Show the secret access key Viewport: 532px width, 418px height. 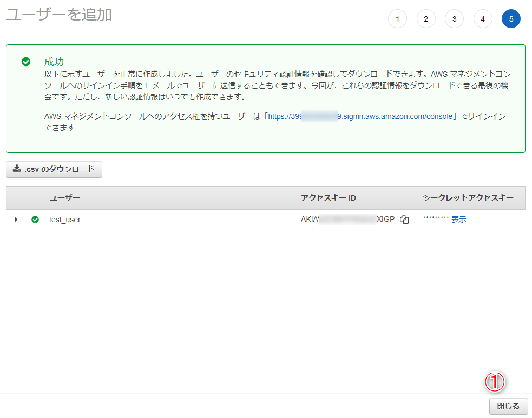pyautogui.click(x=459, y=220)
